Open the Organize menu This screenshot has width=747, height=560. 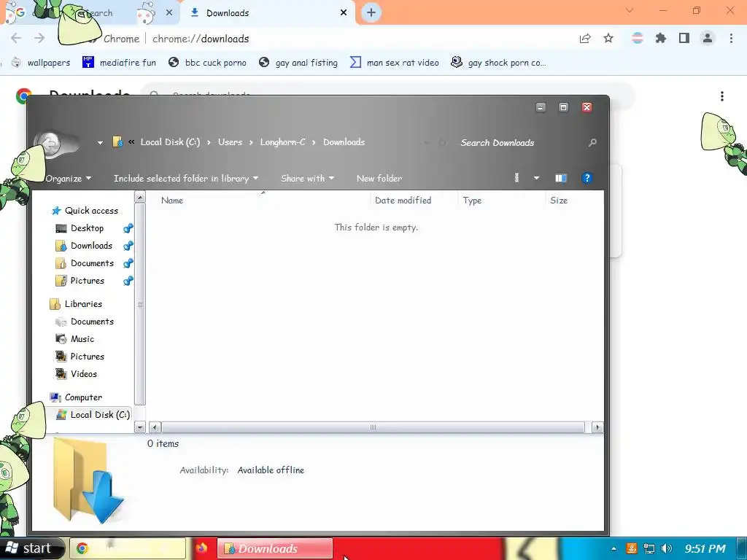click(x=68, y=179)
